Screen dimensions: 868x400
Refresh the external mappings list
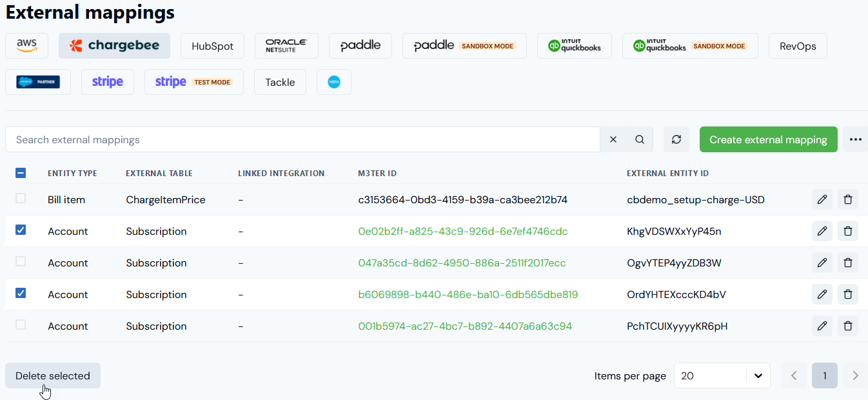pos(676,139)
